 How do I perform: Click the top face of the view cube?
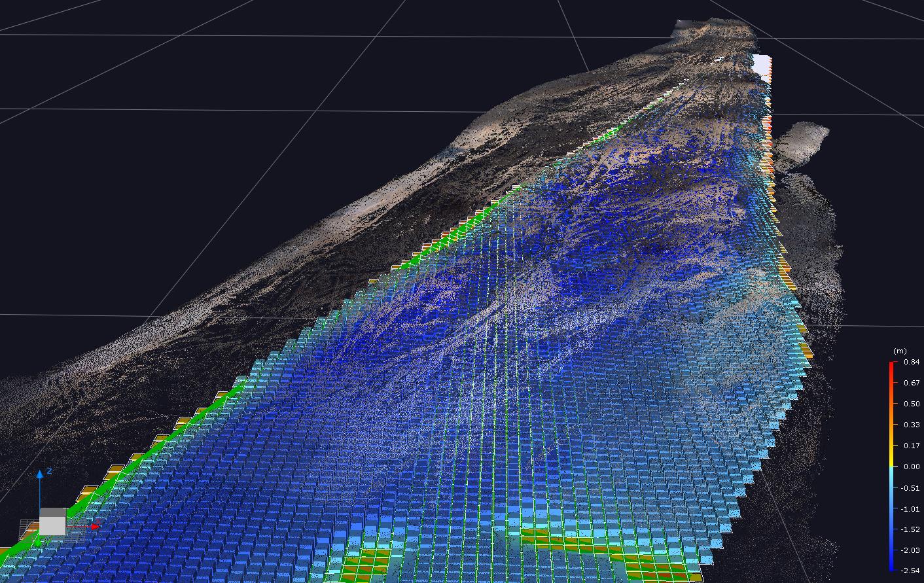tap(54, 512)
